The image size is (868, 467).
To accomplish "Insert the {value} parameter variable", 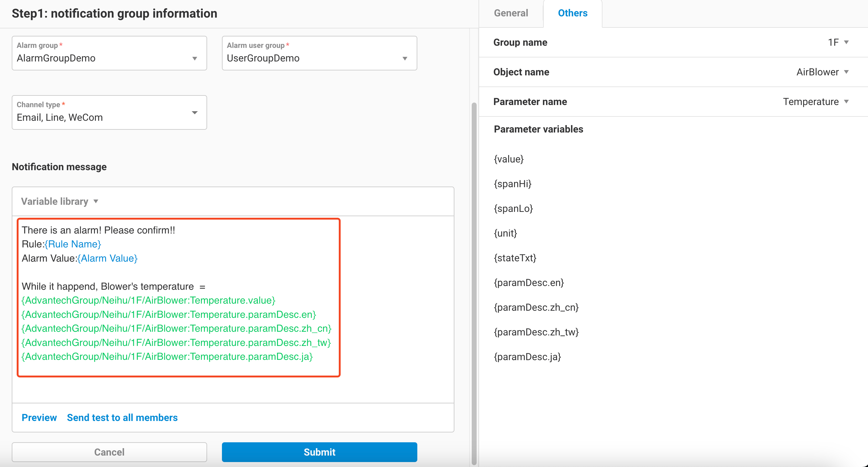I will click(509, 159).
